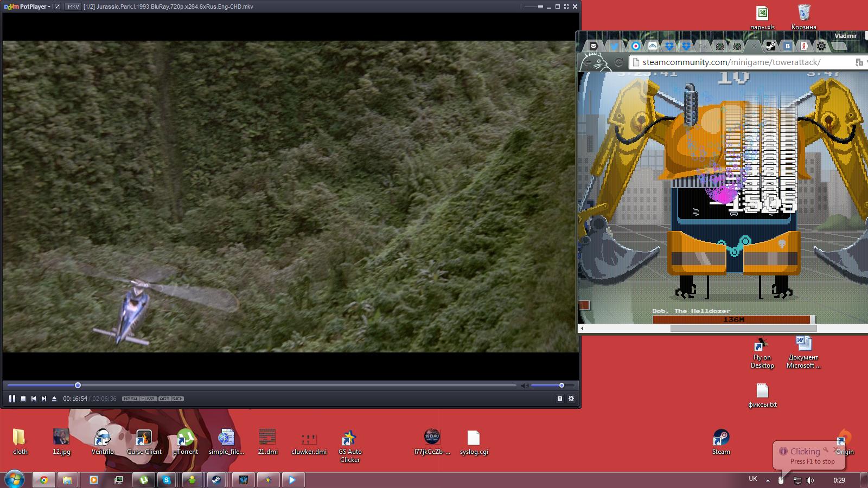Screen dimensions: 868x488
Task: Select the Fly on Desktop shortcut
Action: click(x=762, y=352)
